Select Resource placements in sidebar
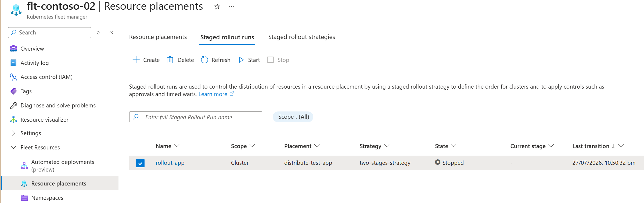Image resolution: width=644 pixels, height=203 pixels. click(x=59, y=183)
